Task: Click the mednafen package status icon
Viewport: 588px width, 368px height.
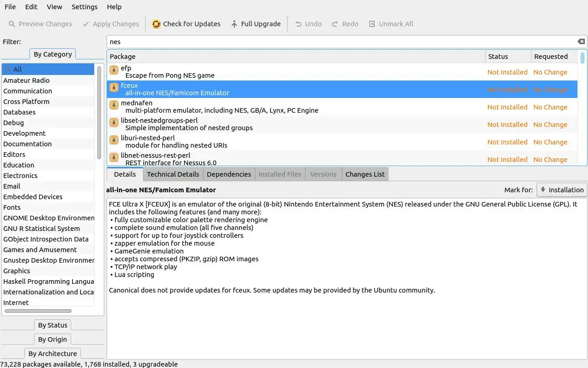Action: (114, 105)
